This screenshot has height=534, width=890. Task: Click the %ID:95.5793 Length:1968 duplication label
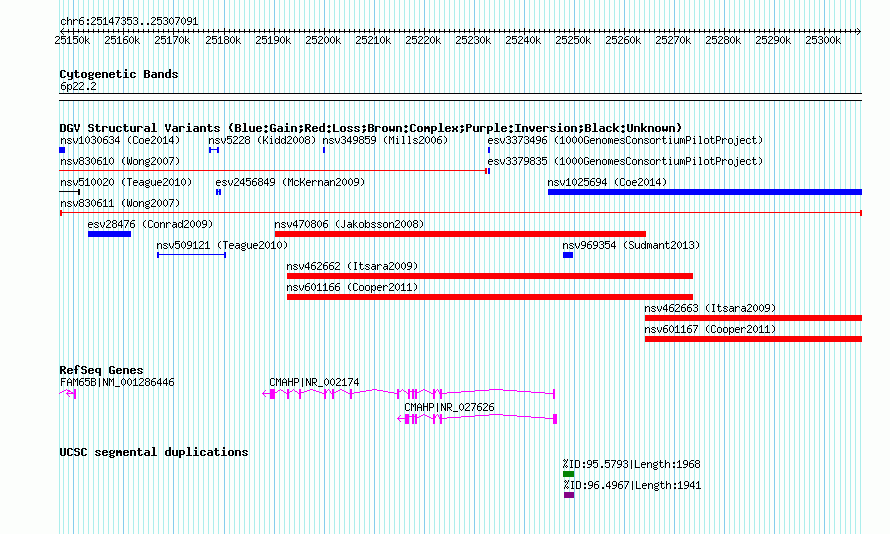(631, 464)
